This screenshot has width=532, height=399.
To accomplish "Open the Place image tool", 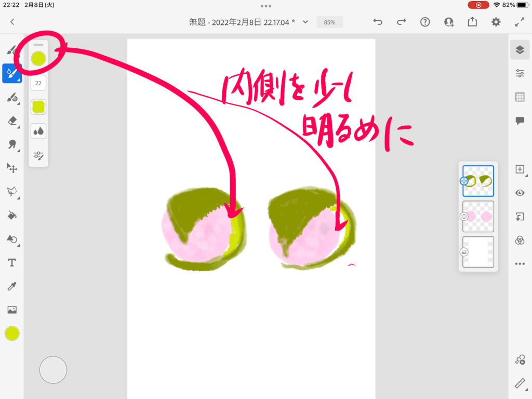I will point(12,310).
